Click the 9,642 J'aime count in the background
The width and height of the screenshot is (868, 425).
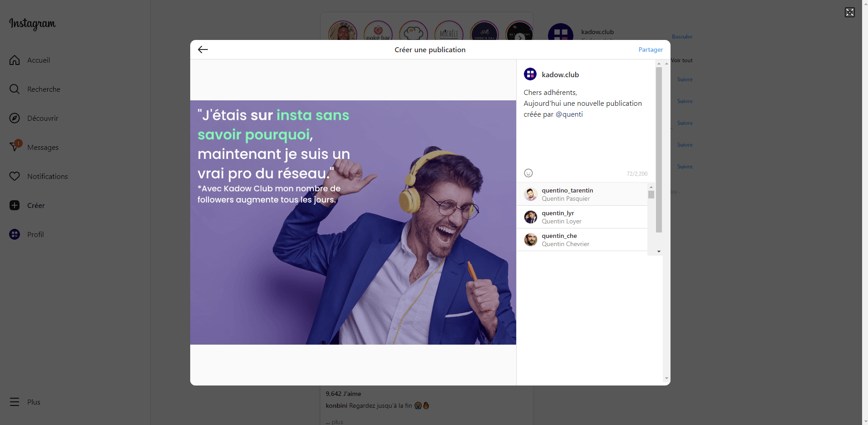point(343,394)
